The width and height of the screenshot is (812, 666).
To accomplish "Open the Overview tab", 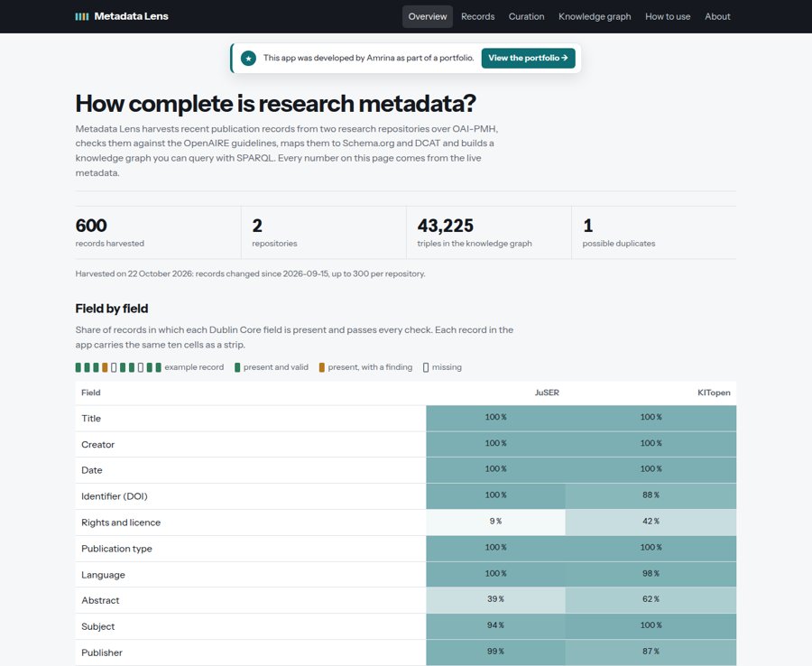I will [428, 16].
